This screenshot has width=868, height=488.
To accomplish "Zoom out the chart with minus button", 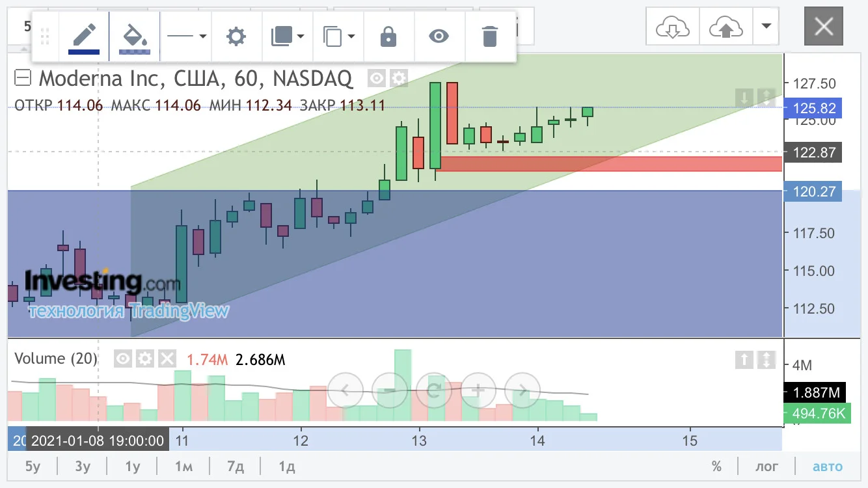I will (389, 390).
